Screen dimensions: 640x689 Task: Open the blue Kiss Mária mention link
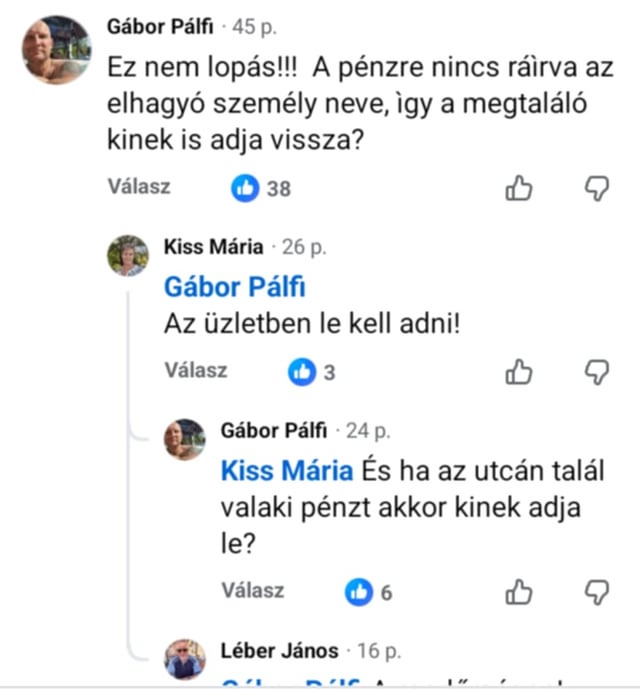(x=287, y=471)
